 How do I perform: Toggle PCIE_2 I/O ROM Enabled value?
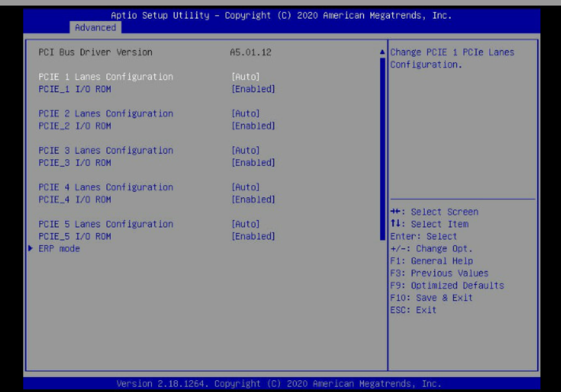253,126
